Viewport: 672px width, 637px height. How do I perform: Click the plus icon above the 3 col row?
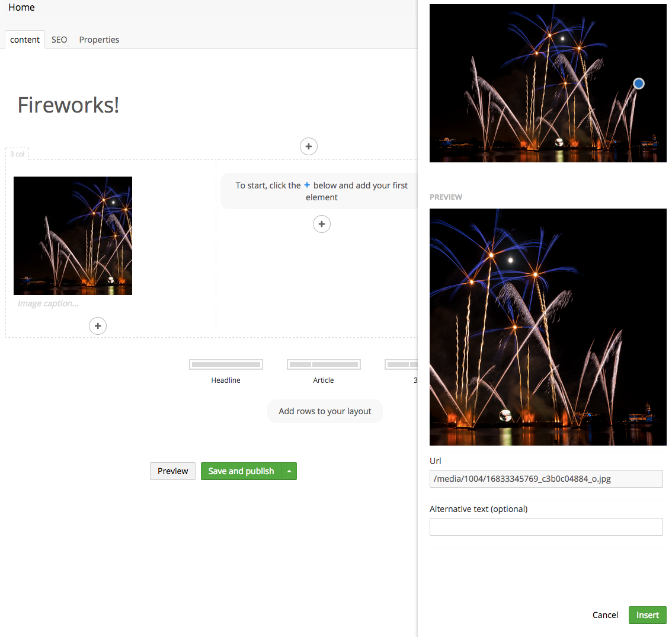pos(308,146)
